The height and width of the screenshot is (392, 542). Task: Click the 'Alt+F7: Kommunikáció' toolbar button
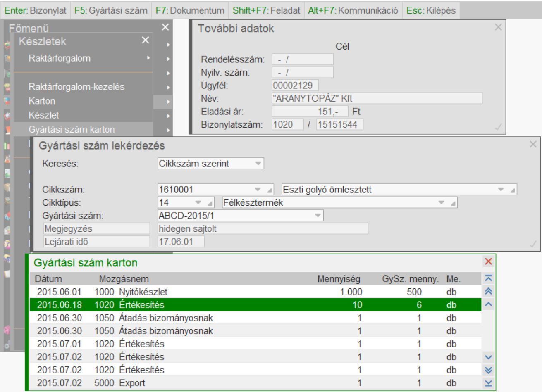tap(353, 11)
